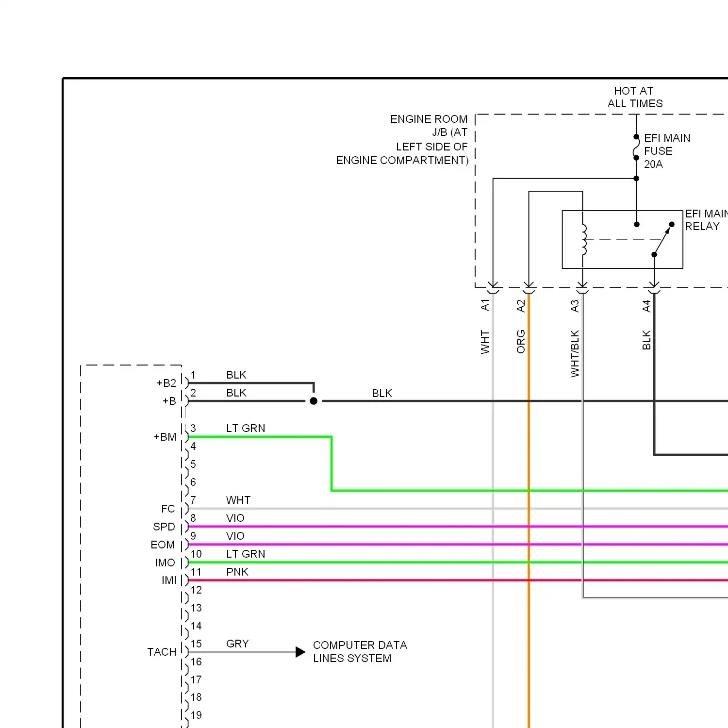This screenshot has width=728, height=728.
Task: Select the vertical ORG wire label
Action: 521,342
